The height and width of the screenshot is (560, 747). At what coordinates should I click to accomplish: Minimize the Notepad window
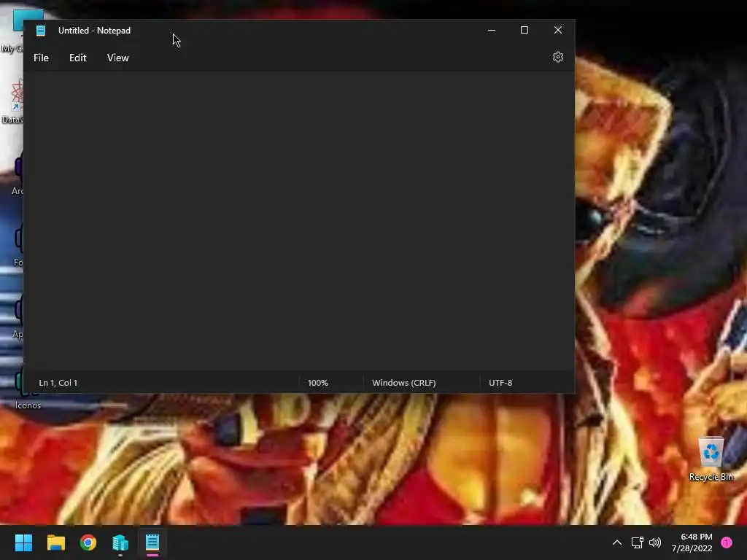coord(492,30)
